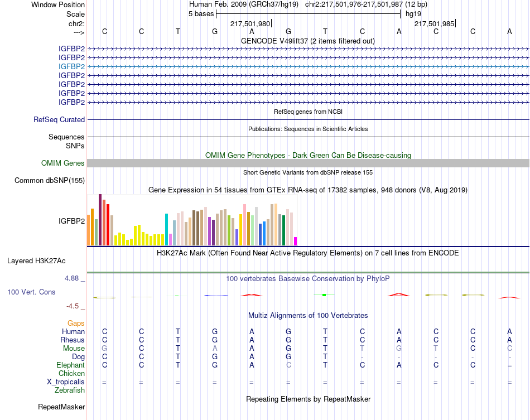This screenshot has width=530, height=420.
Task: Click the Gene Expression in 54 tissues title
Action: tap(307, 190)
